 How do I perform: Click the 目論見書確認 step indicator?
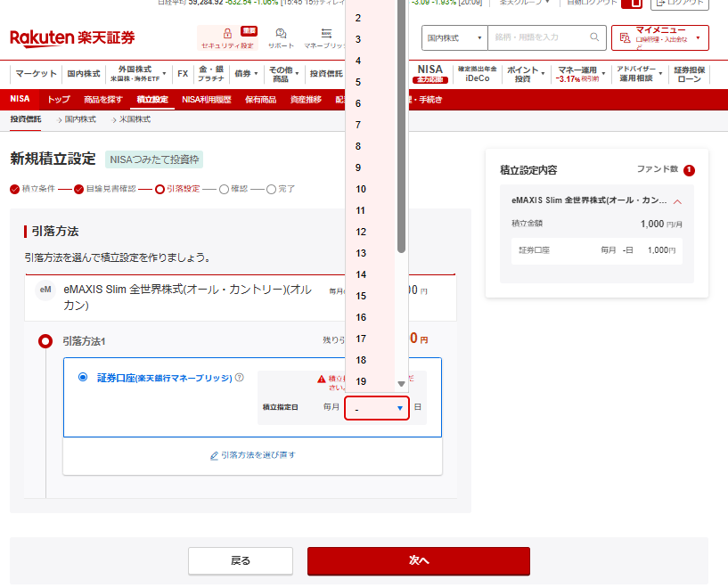coord(105,189)
